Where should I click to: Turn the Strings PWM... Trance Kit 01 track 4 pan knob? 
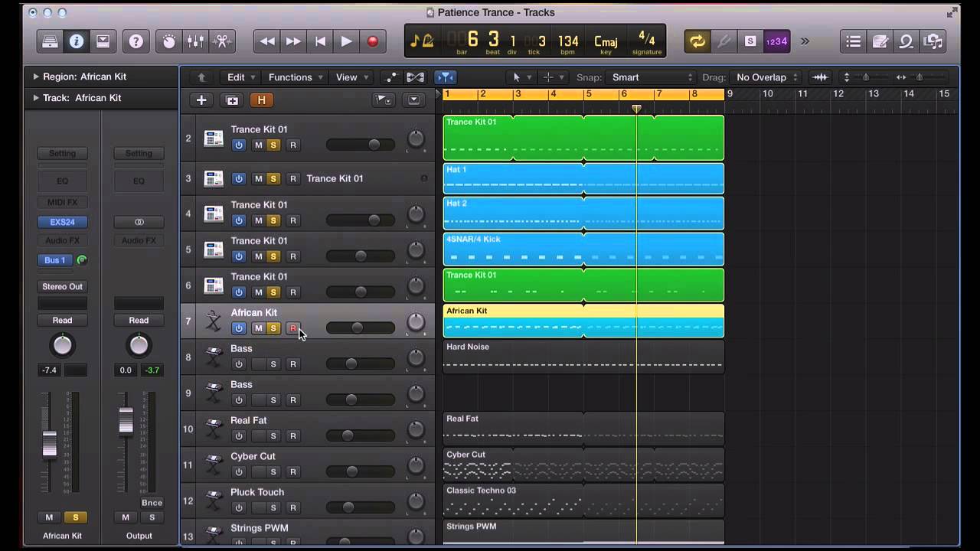point(416,214)
